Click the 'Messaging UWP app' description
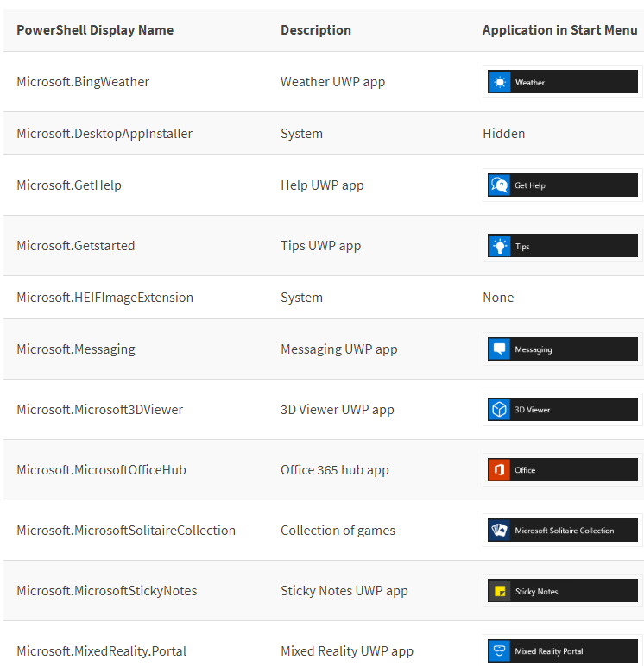The width and height of the screenshot is (644, 666). click(x=338, y=349)
